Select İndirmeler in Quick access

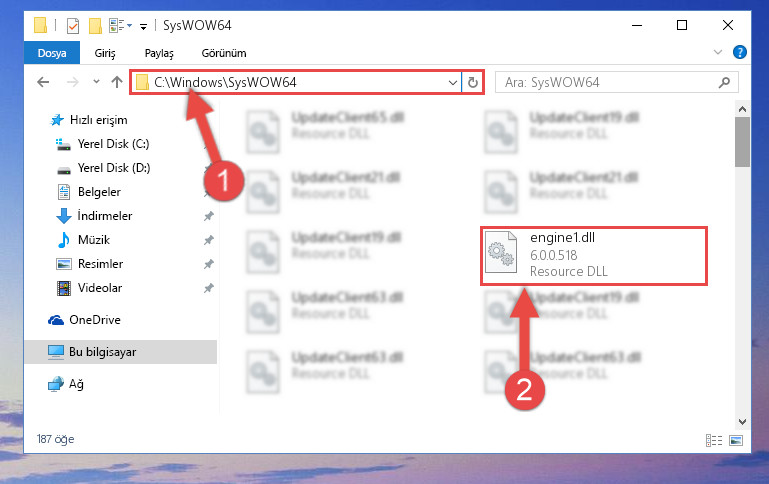pyautogui.click(x=104, y=216)
